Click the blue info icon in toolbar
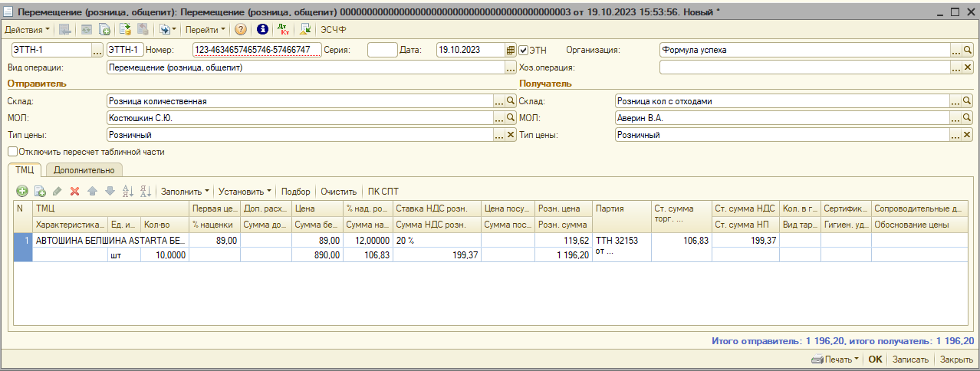Screen dimensions: 980x371 click(262, 30)
